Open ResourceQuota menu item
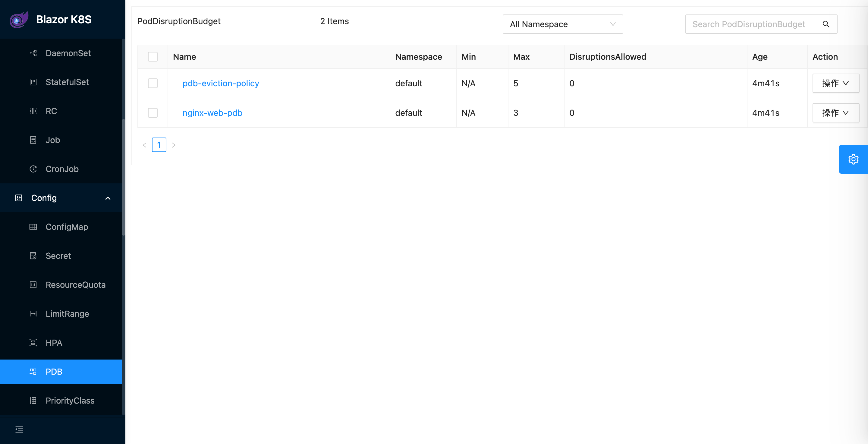 tap(61, 285)
